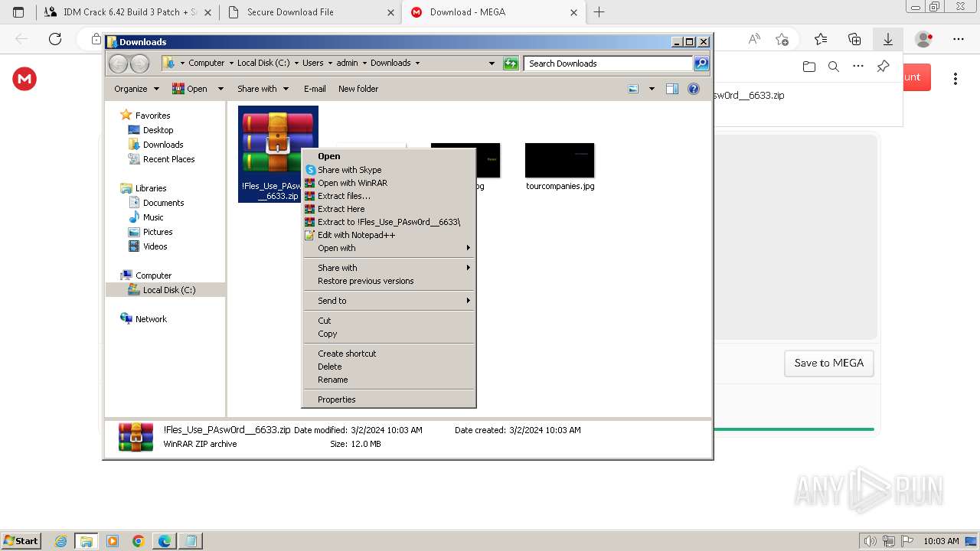Click the Explorer back arrow
This screenshot has width=980, height=551.
pos(118,64)
